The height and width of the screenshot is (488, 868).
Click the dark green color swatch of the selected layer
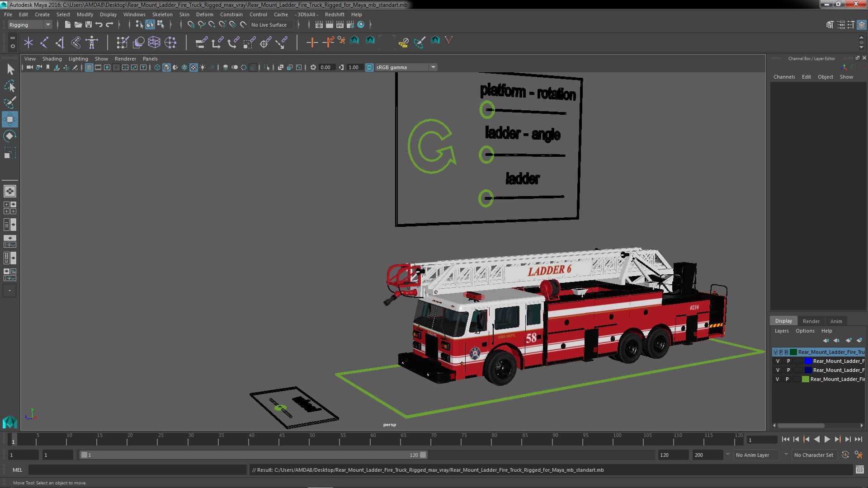[x=793, y=352]
